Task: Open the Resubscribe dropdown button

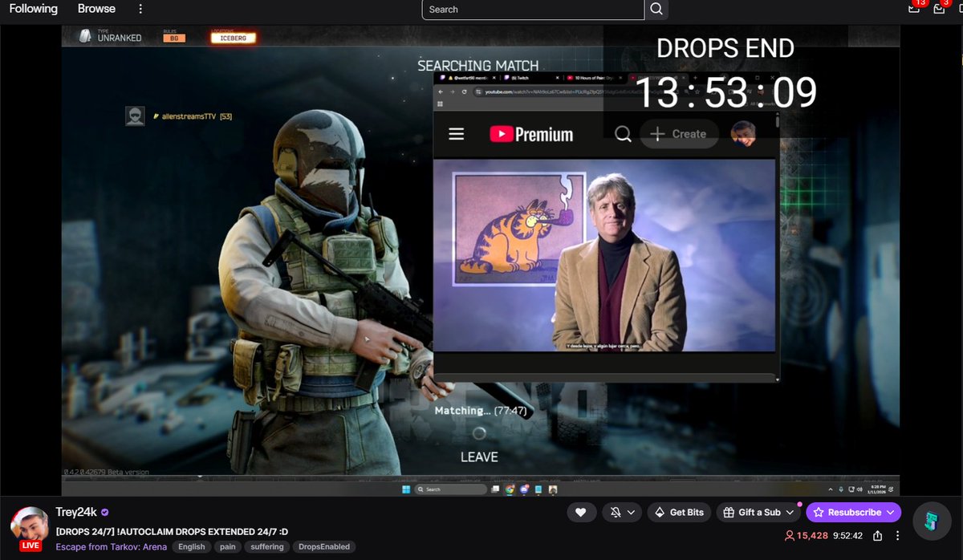Action: (854, 512)
